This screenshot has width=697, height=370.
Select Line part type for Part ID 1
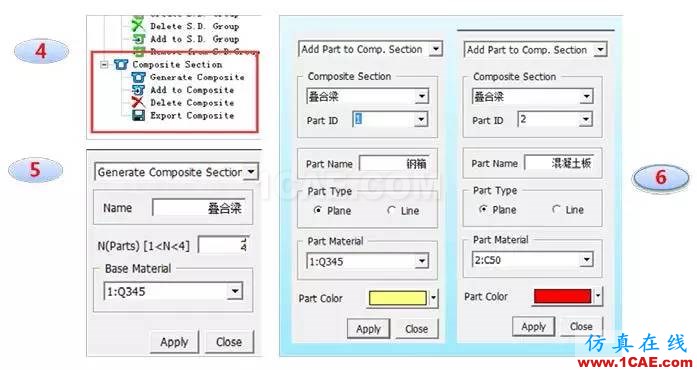coord(391,210)
